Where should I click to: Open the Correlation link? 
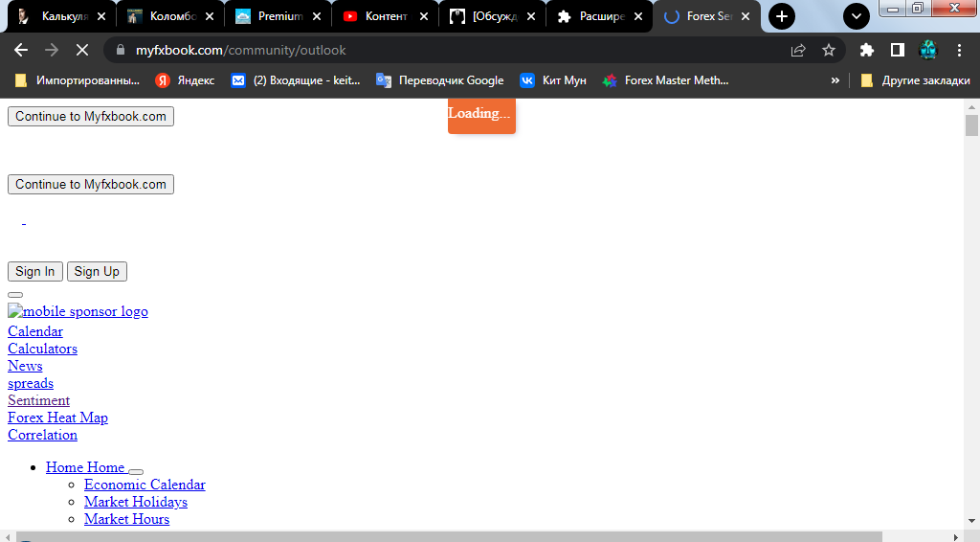(42, 435)
